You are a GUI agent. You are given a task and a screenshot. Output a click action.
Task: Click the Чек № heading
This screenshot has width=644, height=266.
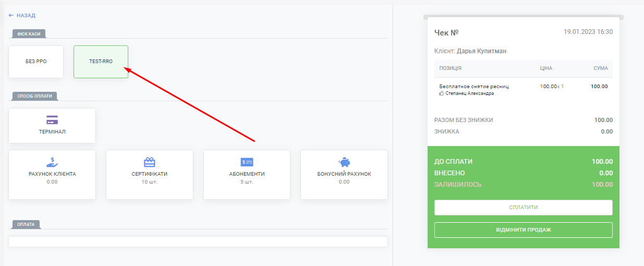tap(446, 32)
